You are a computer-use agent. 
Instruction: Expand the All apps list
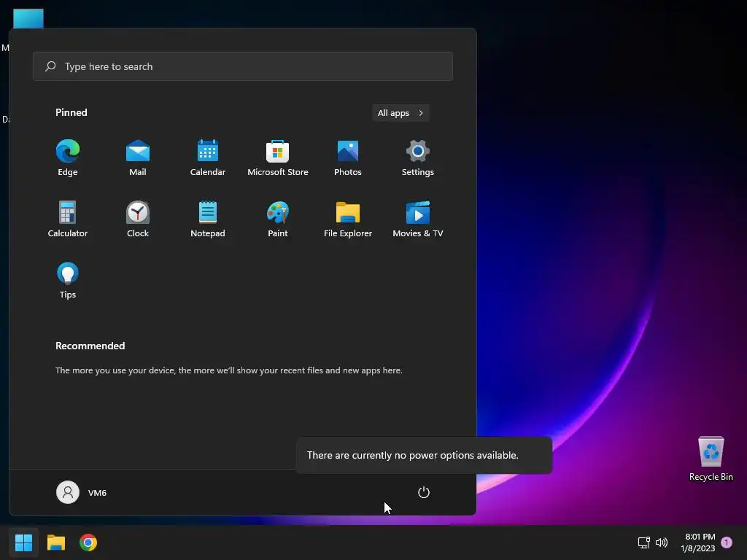pos(400,113)
